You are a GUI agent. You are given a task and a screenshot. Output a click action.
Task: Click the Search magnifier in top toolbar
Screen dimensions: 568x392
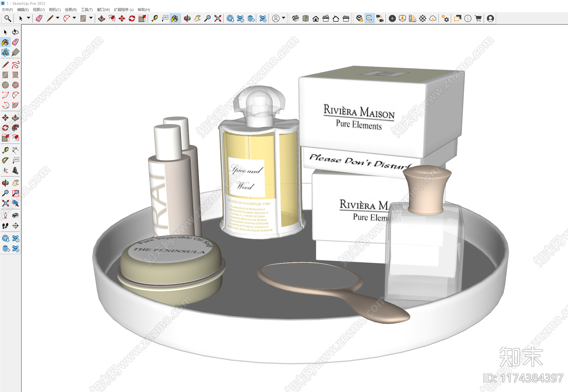7,18
